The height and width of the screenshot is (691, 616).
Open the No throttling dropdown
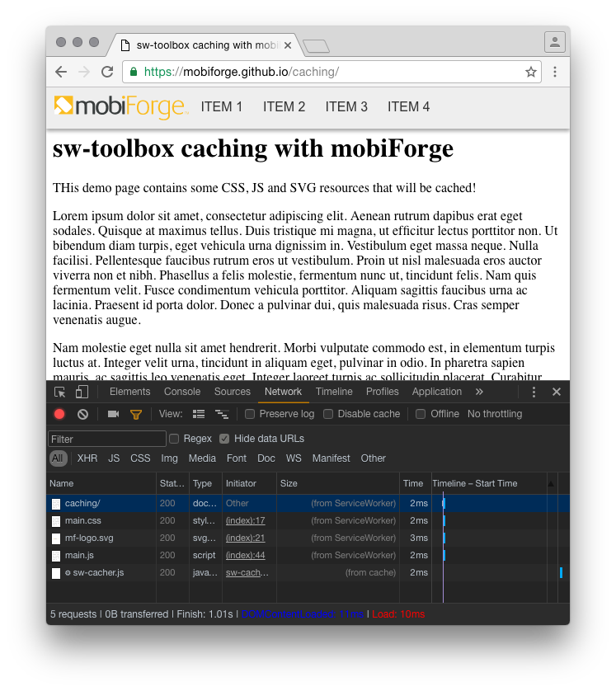click(495, 414)
